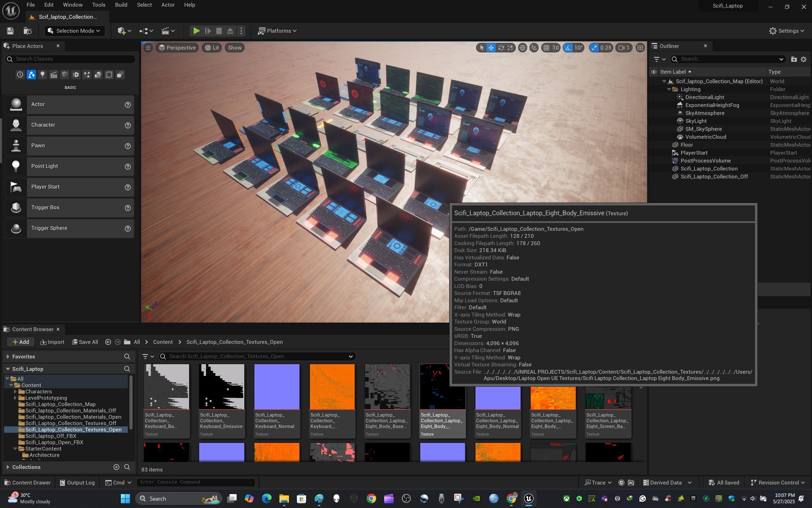Image resolution: width=812 pixels, height=508 pixels.
Task: Open grid snap value 10 dropdown
Action: click(x=556, y=48)
